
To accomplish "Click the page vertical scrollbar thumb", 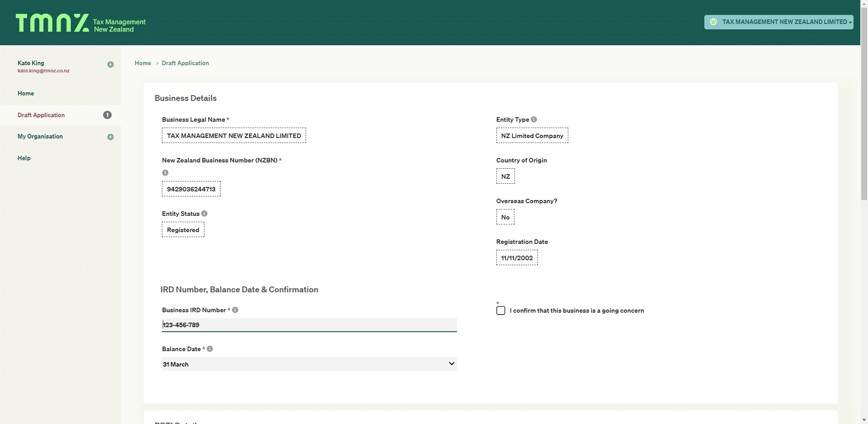I will [x=864, y=103].
